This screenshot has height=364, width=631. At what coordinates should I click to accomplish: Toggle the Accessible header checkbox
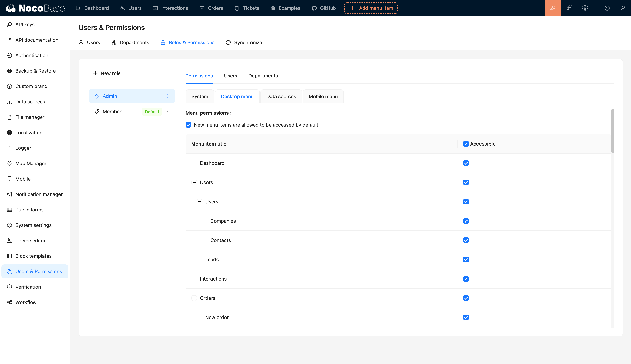[466, 144]
